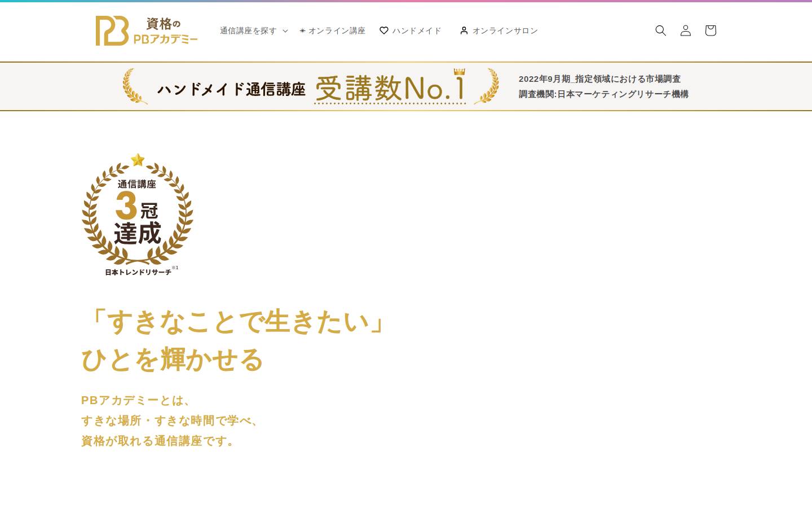Click the PB Academy logo
Screen dimensions: 812x508
click(147, 30)
